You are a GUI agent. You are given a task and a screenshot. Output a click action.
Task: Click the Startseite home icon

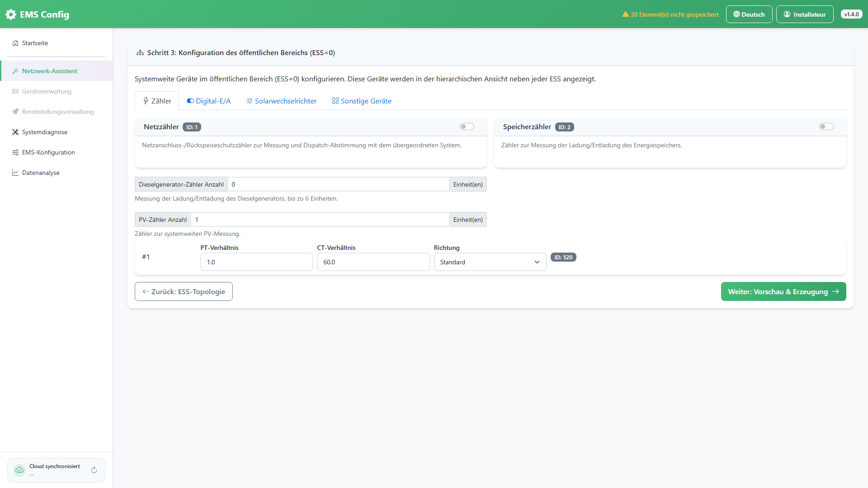click(x=15, y=43)
